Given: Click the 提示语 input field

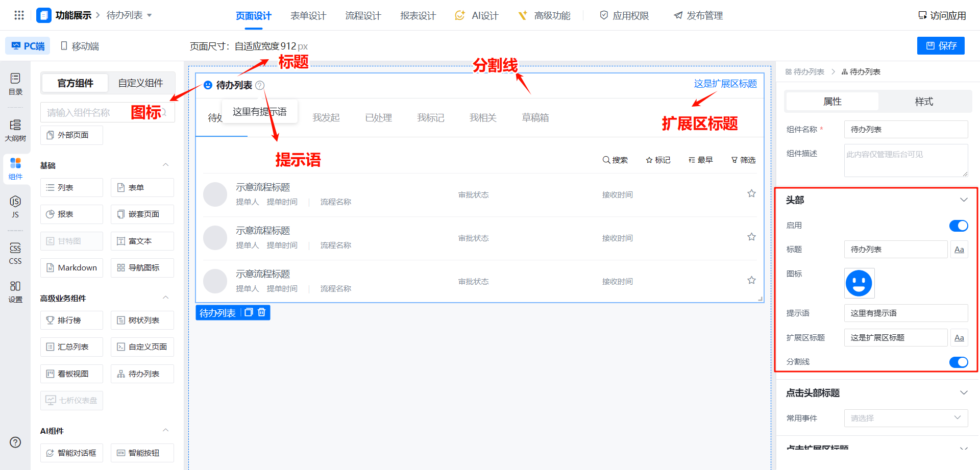Looking at the screenshot, I should coord(905,313).
